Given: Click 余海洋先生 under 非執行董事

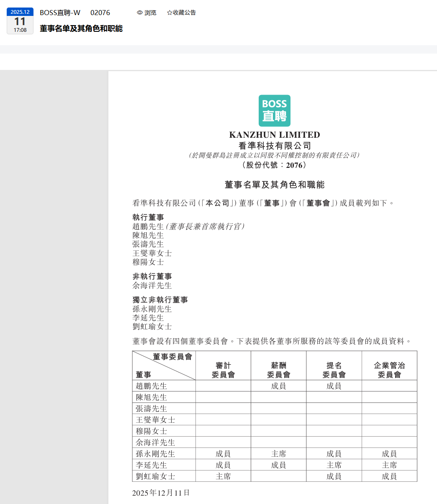Looking at the screenshot, I should coord(152,285).
